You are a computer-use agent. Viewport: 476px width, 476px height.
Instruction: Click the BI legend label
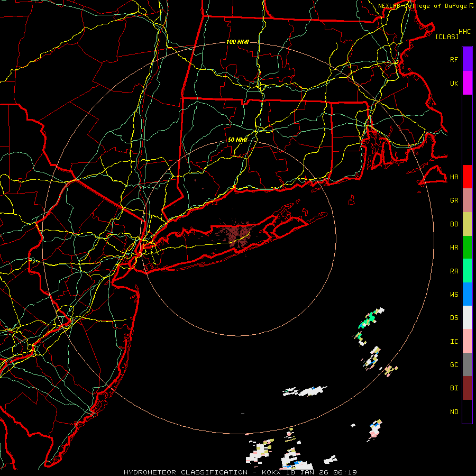[x=454, y=388]
